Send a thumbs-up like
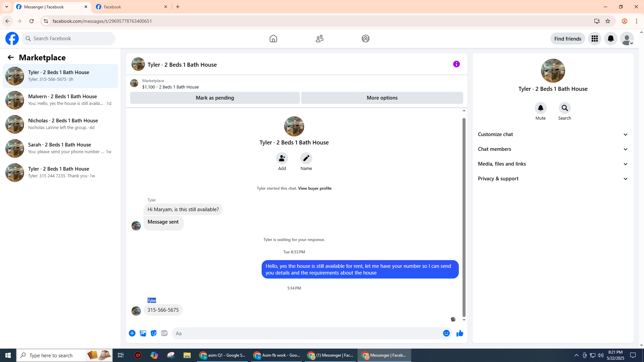Screen dimensions: 644x362 (x=460, y=333)
